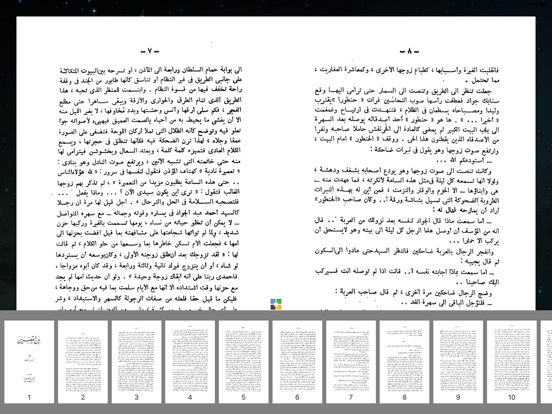Select thumbnail for page 9
Image resolution: width=552 pixels, height=414 pixels.
click(x=458, y=362)
